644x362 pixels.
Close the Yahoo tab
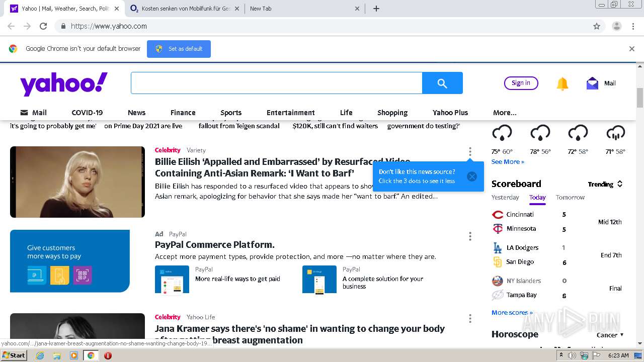click(117, 9)
